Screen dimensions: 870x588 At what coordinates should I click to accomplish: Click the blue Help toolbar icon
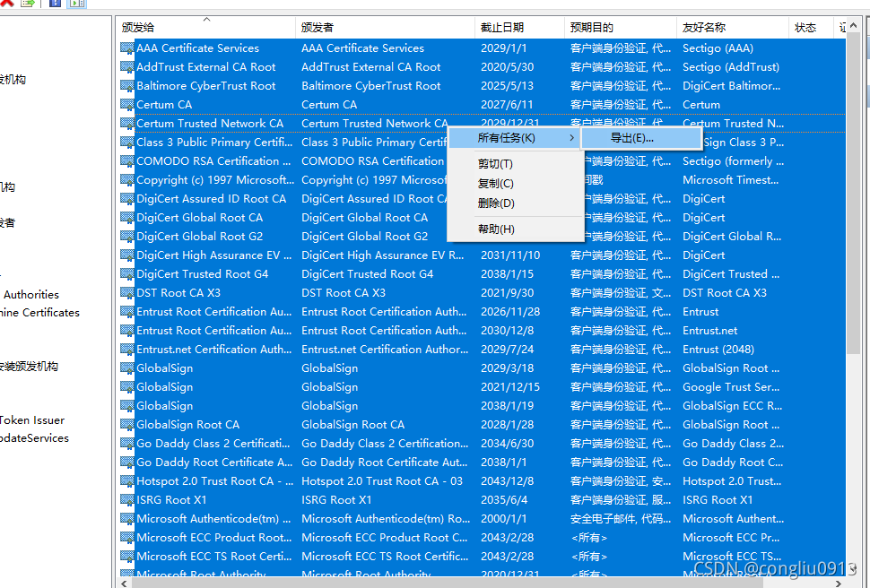pos(55,3)
